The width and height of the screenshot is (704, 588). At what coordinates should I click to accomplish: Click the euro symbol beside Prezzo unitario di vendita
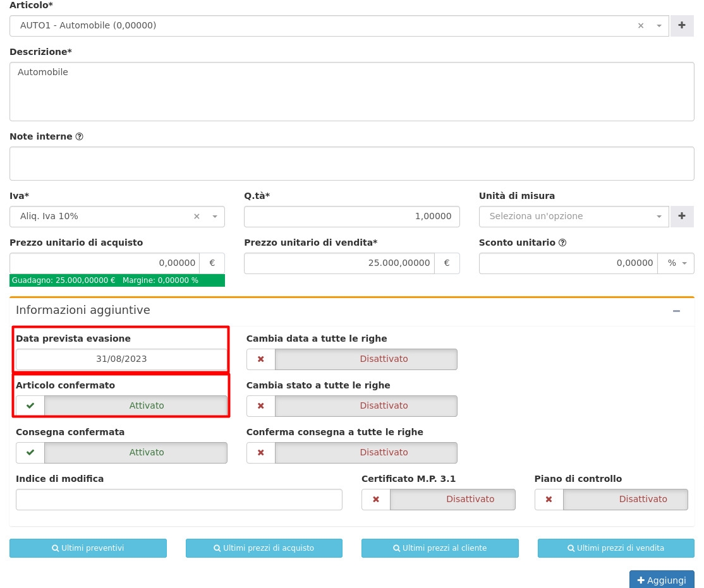pos(447,263)
